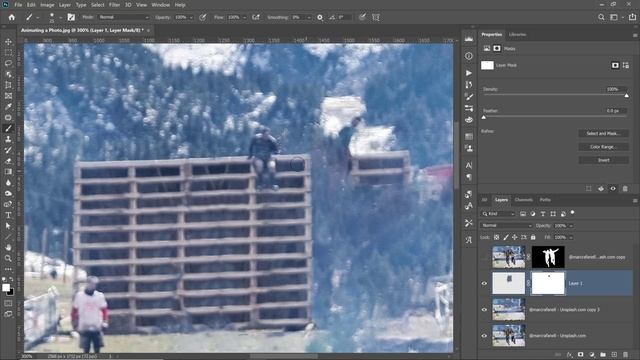Hide the Unsplash.com copy 3 layer
The height and width of the screenshot is (360, 640).
point(484,309)
